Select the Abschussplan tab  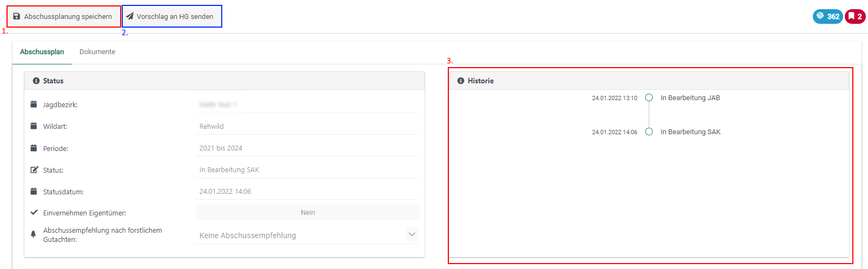42,52
